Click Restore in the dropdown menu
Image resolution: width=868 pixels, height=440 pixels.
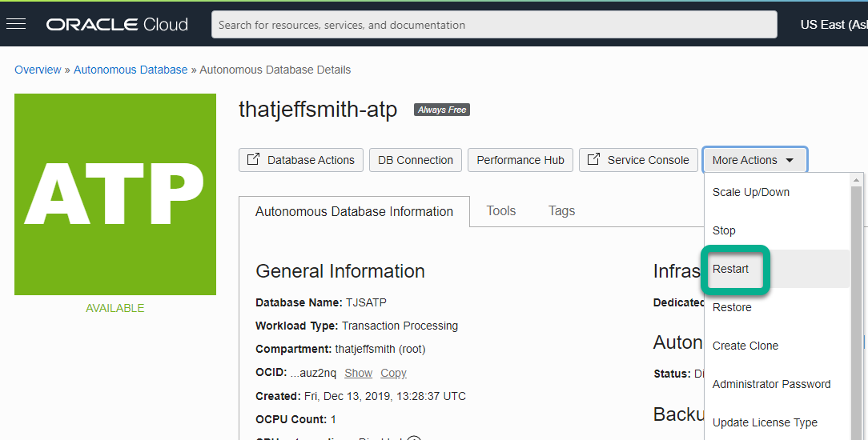click(x=732, y=307)
